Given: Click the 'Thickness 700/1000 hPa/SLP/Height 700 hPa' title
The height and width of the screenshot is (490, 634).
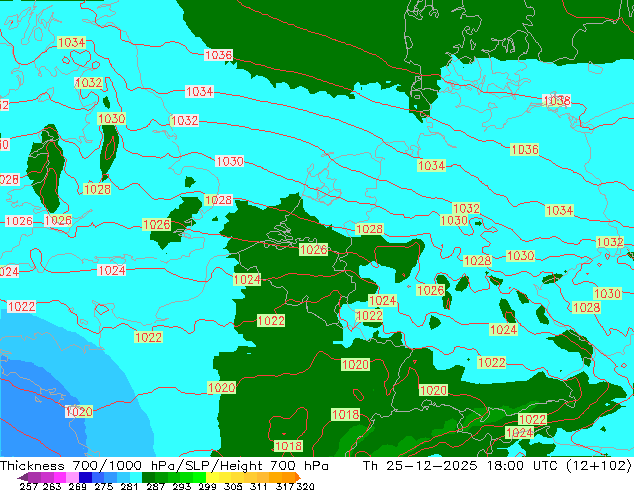Looking at the screenshot, I should tap(164, 465).
